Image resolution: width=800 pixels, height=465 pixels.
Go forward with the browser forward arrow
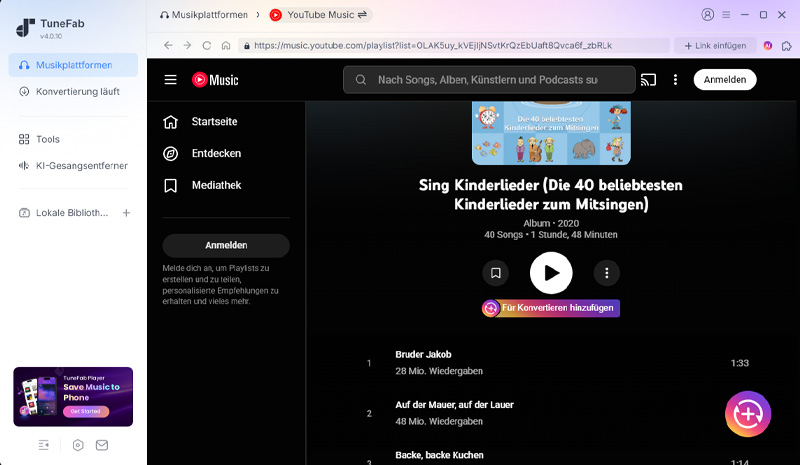pos(187,45)
